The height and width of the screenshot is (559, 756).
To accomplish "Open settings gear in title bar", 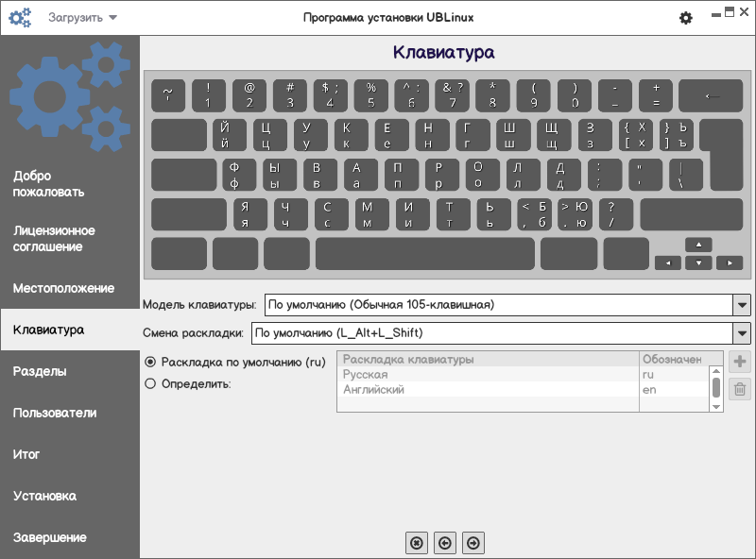I will pos(686,18).
